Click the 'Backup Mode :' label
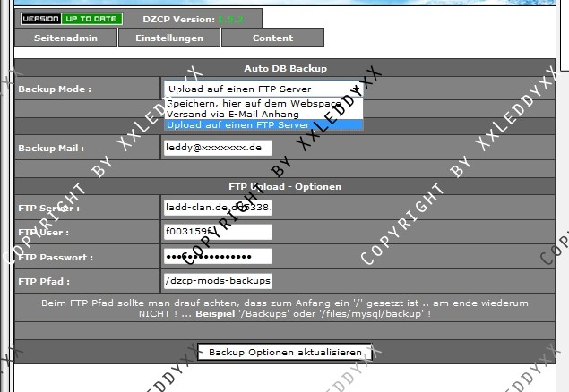 click(55, 89)
